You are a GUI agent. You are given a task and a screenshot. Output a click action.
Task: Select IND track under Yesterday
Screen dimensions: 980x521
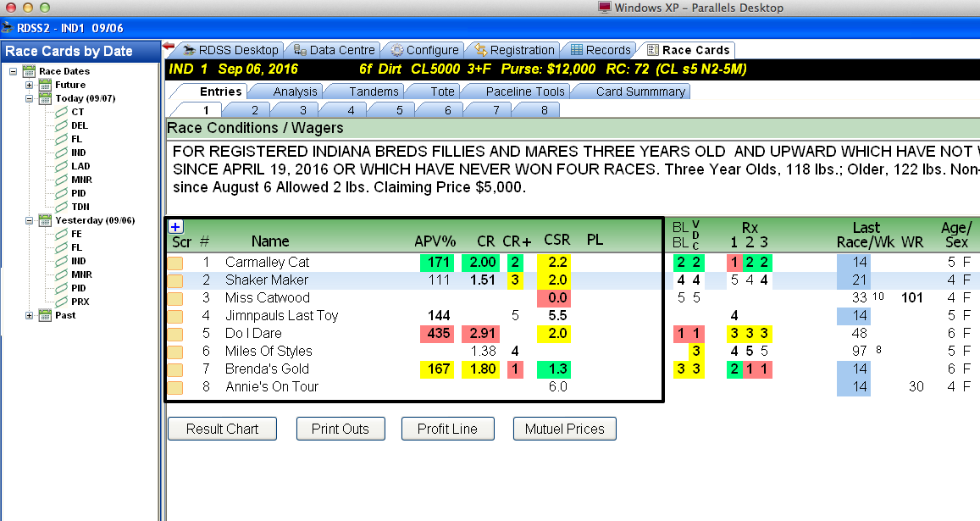pos(78,261)
